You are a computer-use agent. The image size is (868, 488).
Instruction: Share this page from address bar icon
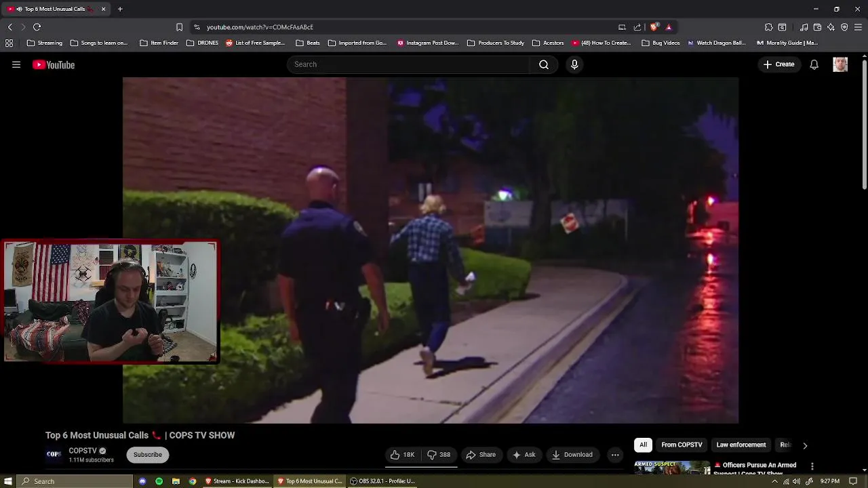click(x=637, y=27)
